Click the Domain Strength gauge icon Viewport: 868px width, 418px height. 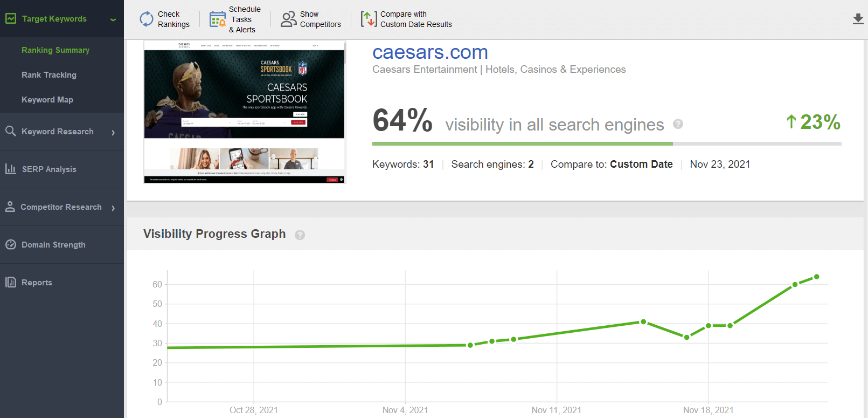point(11,244)
